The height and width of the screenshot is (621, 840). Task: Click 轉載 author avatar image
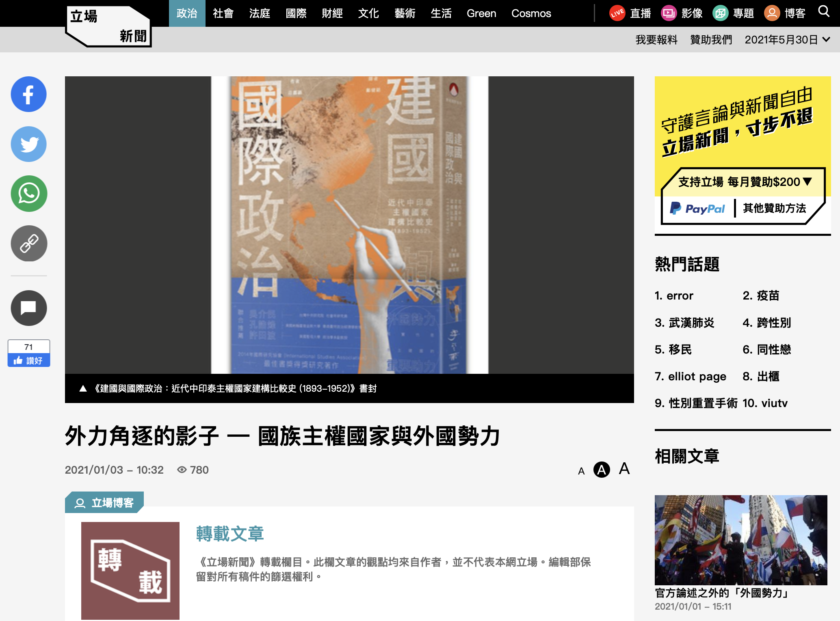(130, 571)
